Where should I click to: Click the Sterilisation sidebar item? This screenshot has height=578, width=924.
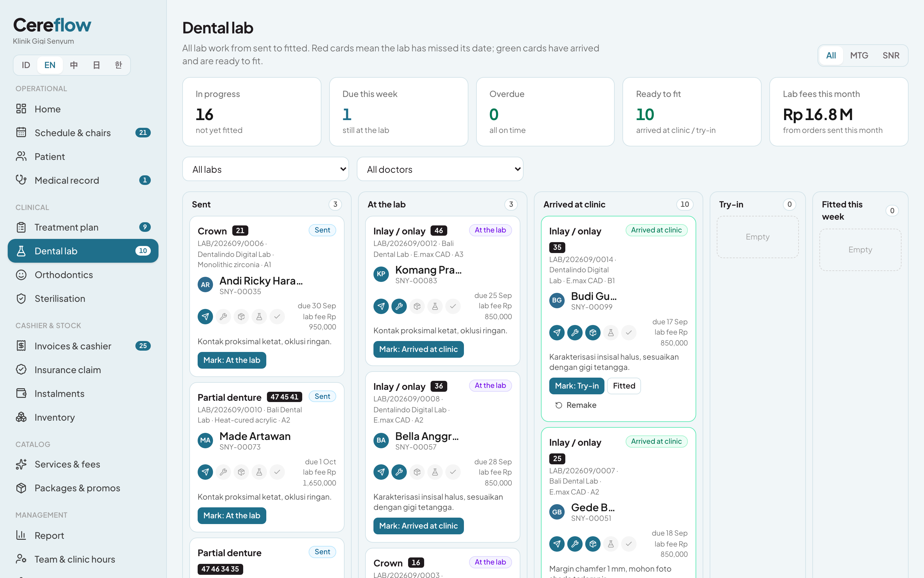83,299
